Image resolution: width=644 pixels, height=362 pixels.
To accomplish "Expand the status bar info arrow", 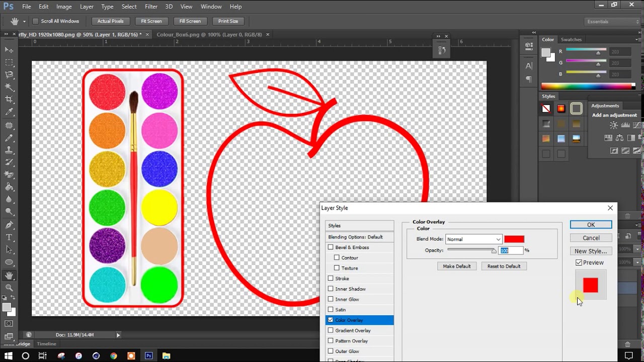I will coord(118,335).
